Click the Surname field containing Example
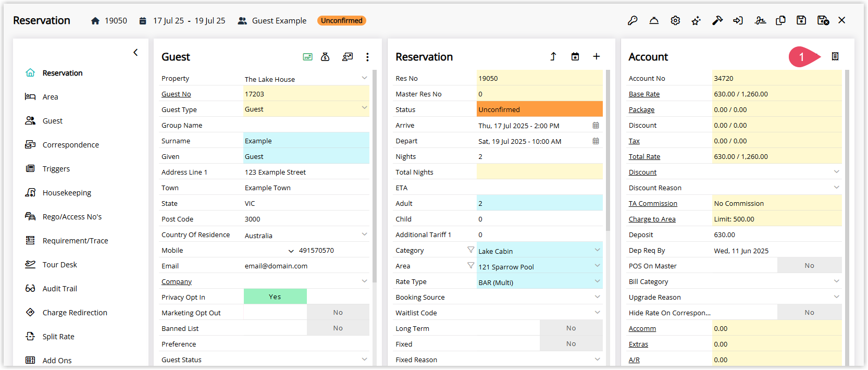 (x=306, y=141)
